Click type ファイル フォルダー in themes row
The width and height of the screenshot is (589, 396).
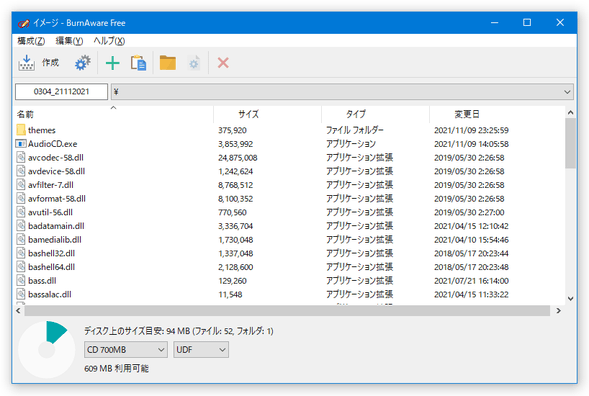pyautogui.click(x=355, y=130)
